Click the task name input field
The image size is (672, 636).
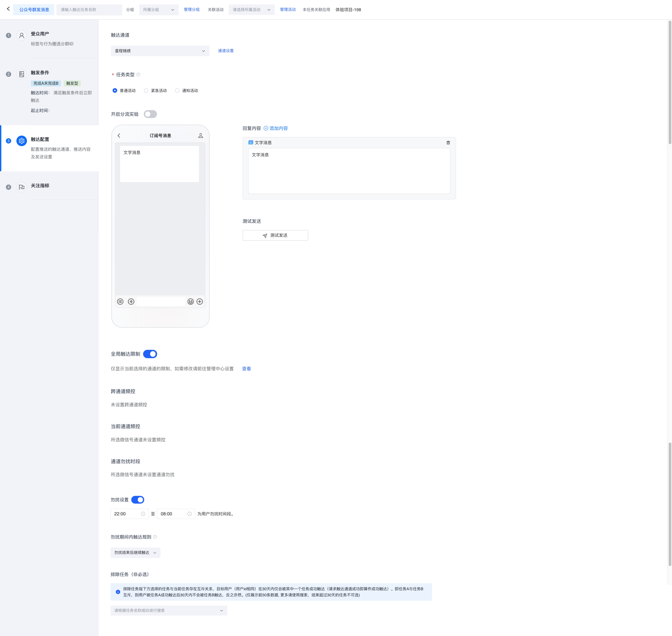[x=89, y=10]
